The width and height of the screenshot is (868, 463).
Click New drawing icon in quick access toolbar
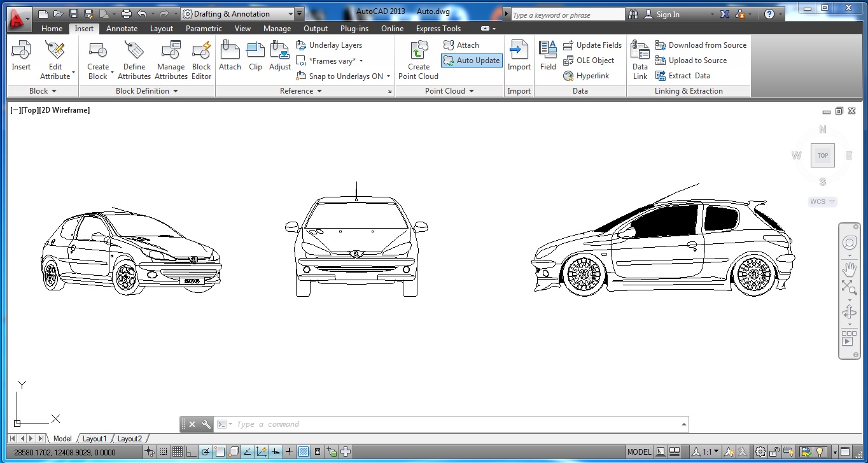[43, 13]
